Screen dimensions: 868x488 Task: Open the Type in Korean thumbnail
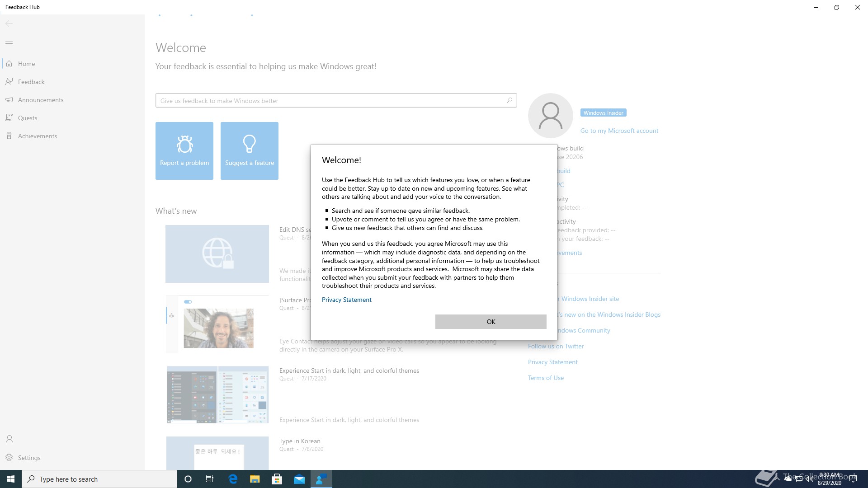click(x=217, y=453)
